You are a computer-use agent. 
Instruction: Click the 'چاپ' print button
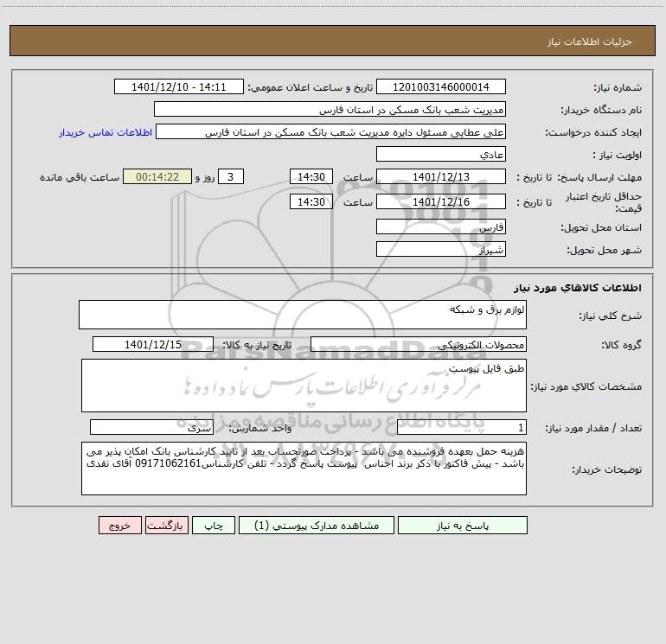[x=214, y=526]
